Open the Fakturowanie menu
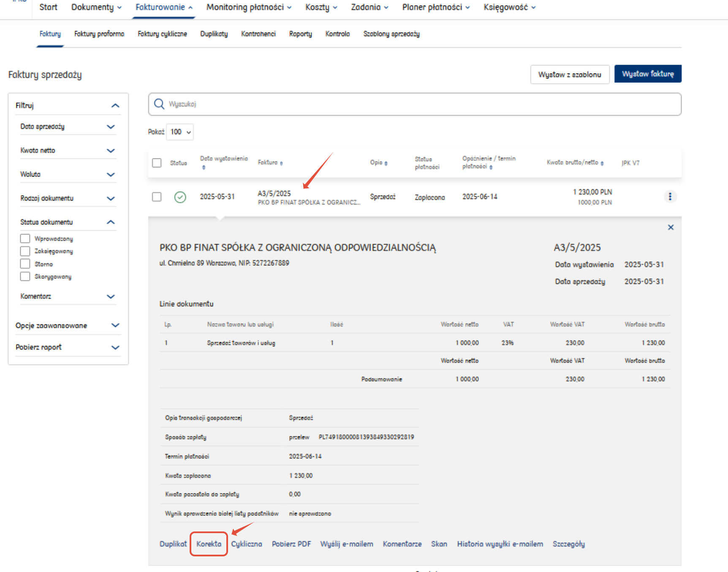This screenshot has width=728, height=572. click(164, 7)
